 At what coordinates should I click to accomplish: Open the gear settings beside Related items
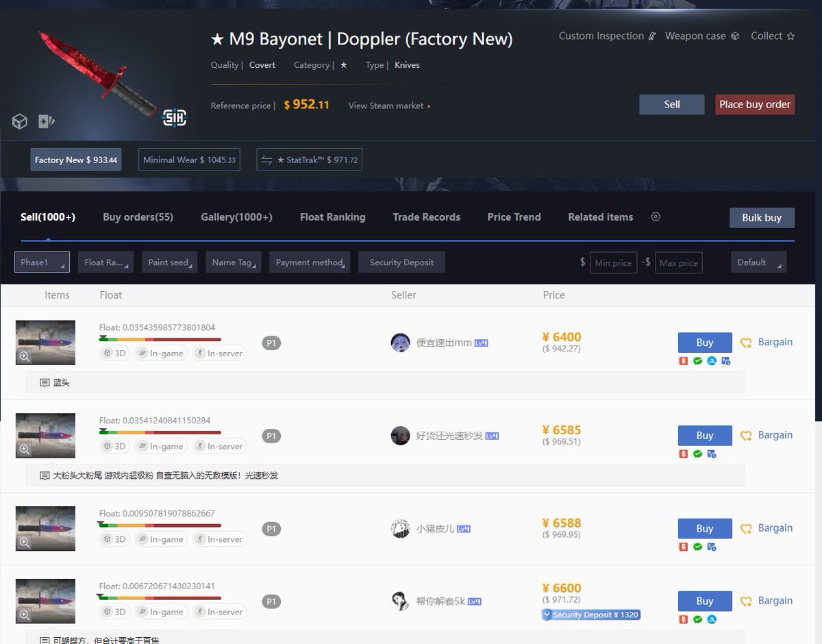[656, 216]
